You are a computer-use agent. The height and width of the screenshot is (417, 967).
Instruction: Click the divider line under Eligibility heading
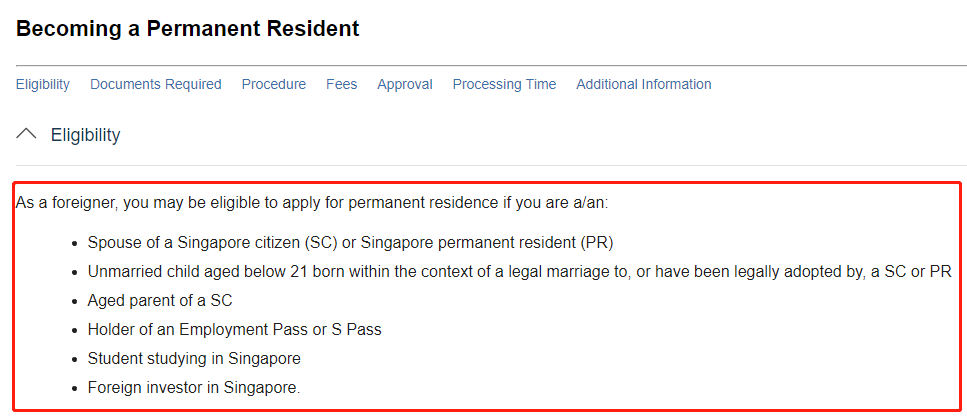[491, 165]
